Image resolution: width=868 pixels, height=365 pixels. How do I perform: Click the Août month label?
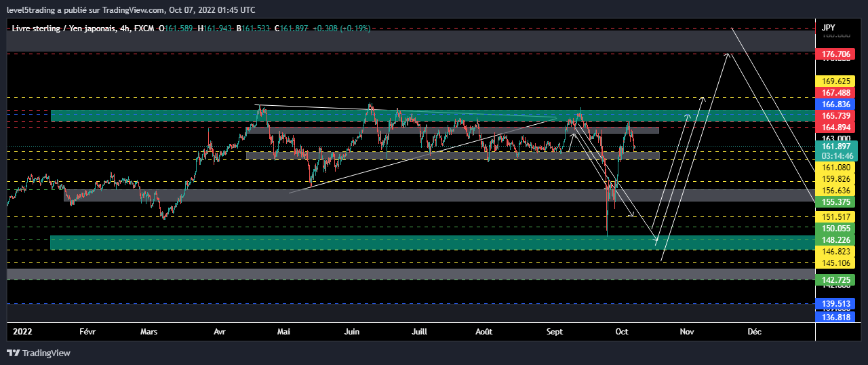[x=484, y=332]
